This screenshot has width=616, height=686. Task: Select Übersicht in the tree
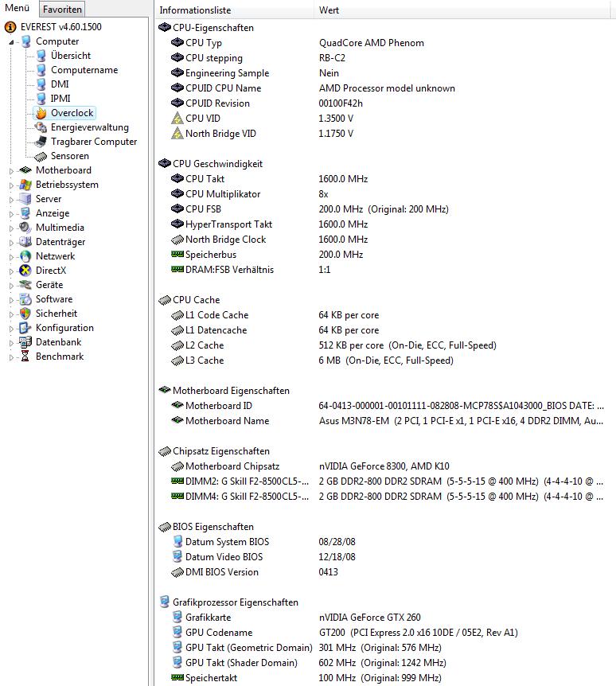pos(71,56)
